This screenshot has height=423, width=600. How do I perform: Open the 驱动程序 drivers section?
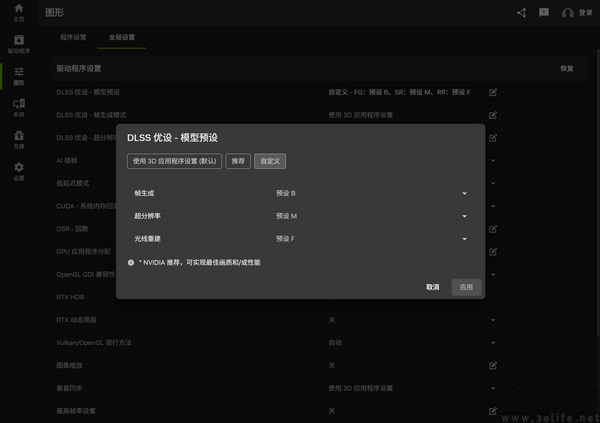click(19, 44)
